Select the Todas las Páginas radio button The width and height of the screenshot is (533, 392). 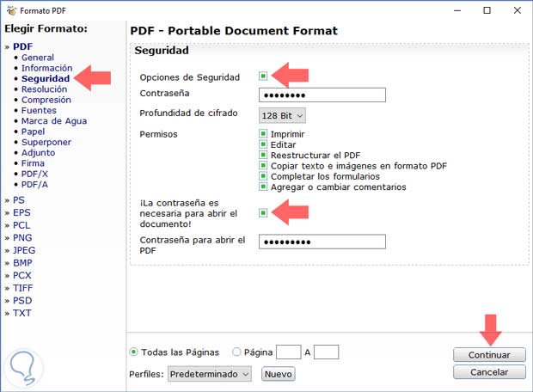point(133,352)
